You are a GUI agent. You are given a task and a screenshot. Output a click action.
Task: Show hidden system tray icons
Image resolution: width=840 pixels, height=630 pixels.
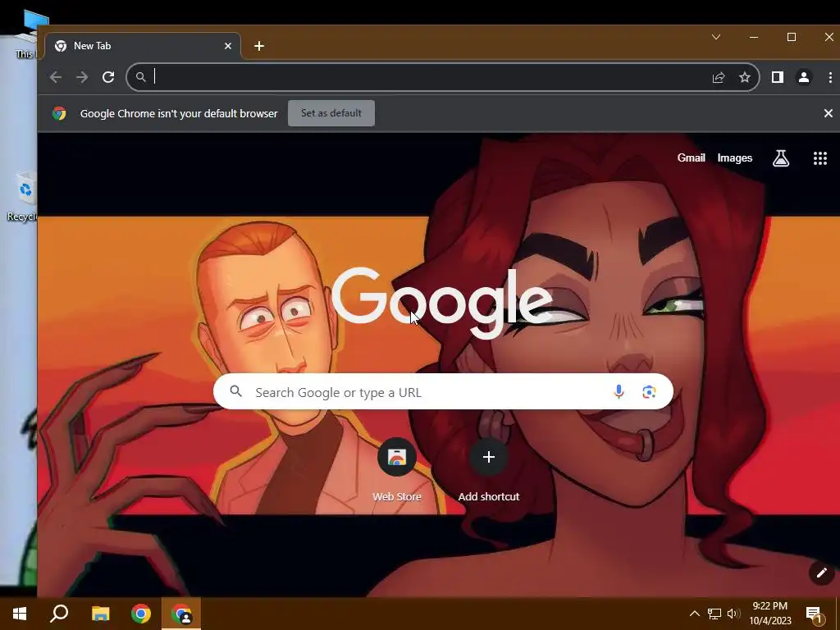pyautogui.click(x=694, y=614)
